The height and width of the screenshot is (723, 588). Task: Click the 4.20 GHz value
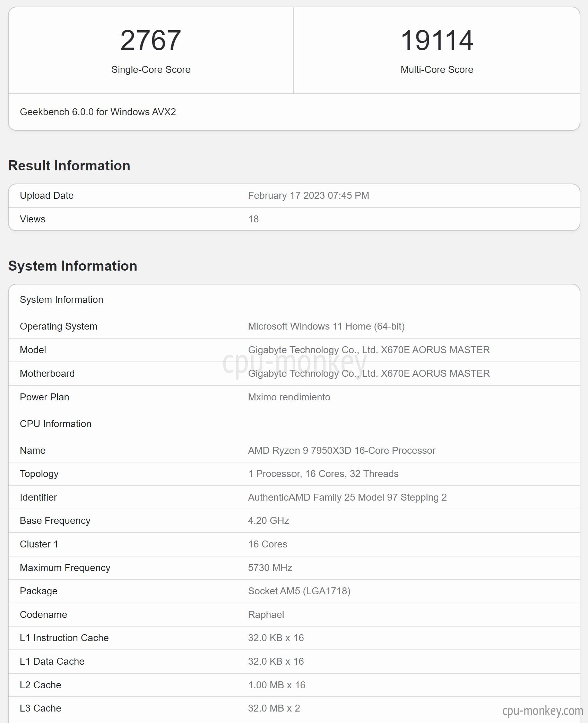[x=269, y=521]
